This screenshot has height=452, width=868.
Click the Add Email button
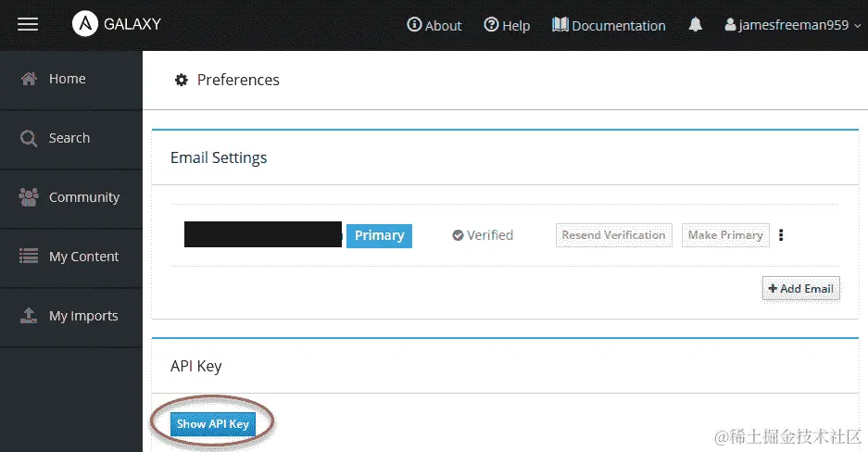(801, 289)
